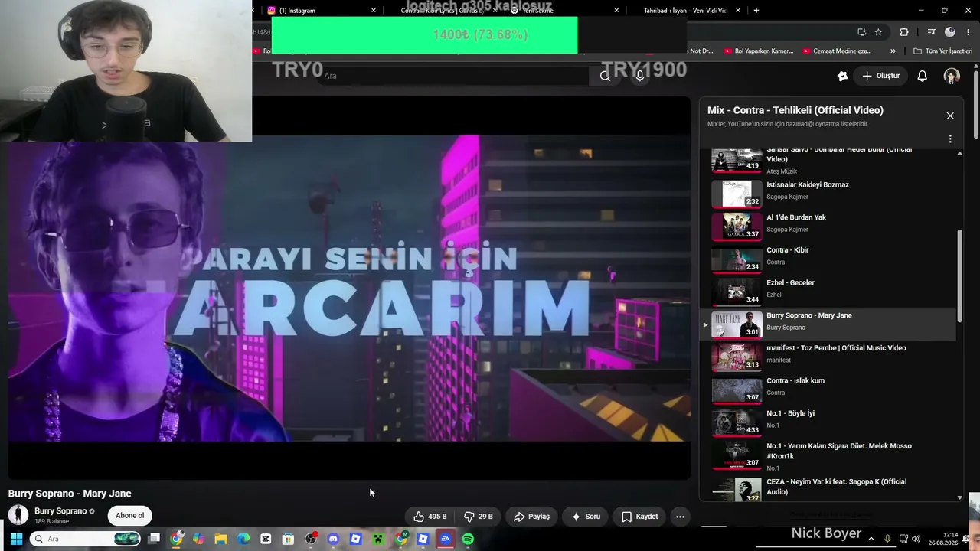Play Ezhel - Geceler from the playlist

point(828,291)
